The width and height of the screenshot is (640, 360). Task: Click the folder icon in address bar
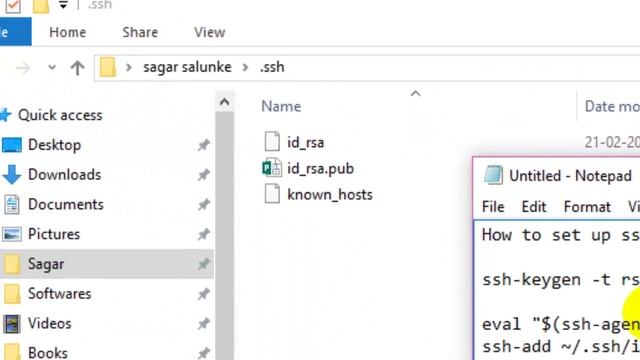coord(108,67)
